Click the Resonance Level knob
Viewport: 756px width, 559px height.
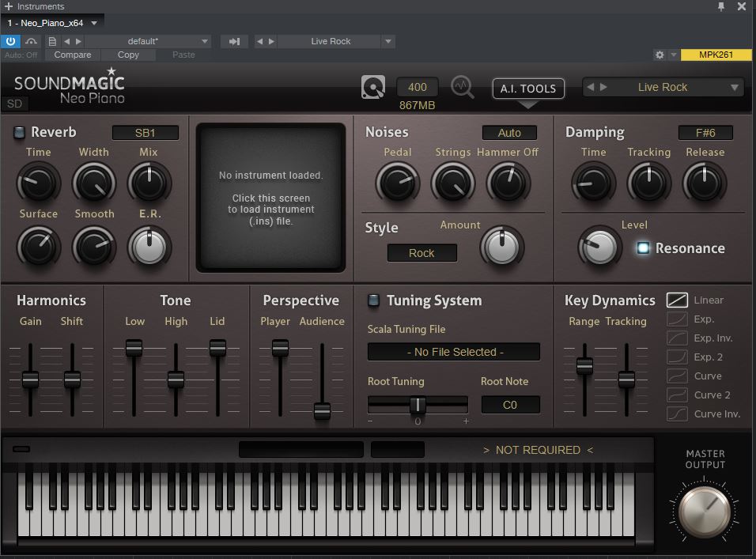[599, 247]
